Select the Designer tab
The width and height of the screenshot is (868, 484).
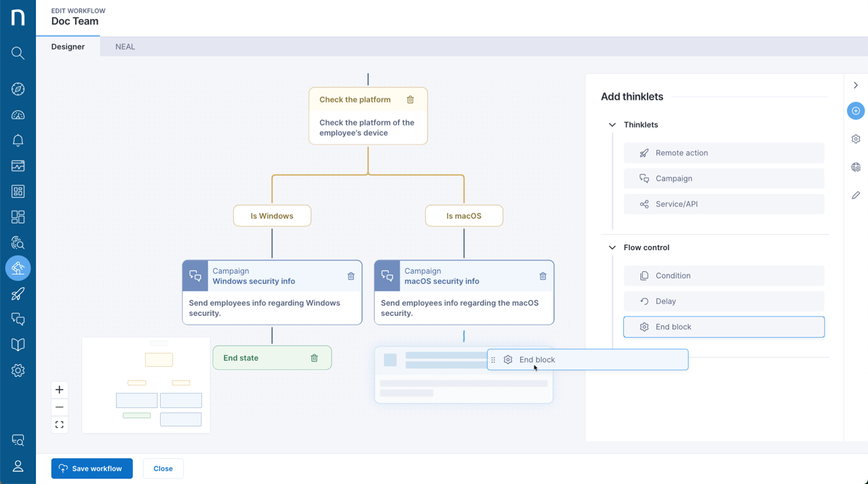[x=68, y=46]
